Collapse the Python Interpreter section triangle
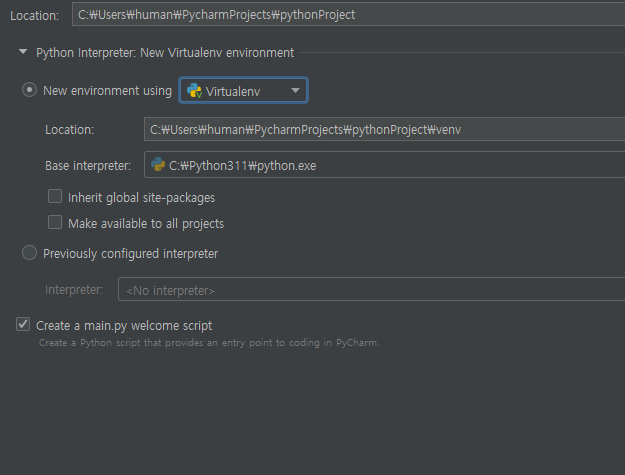 [x=23, y=52]
